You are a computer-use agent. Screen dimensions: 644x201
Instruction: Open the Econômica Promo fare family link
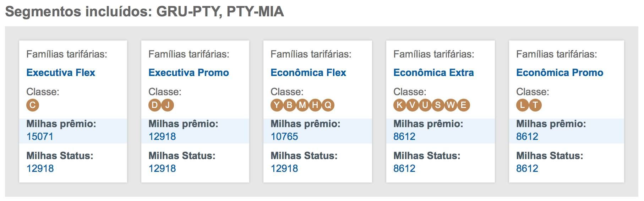[x=560, y=73]
